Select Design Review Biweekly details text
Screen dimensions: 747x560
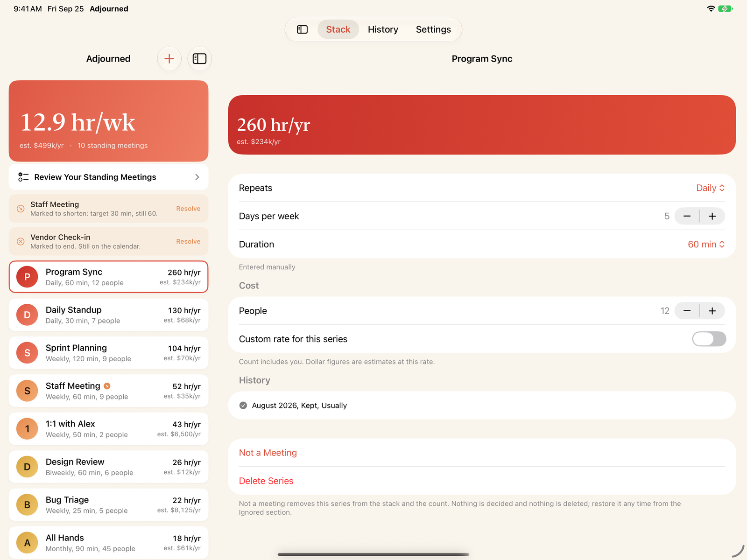click(x=89, y=473)
